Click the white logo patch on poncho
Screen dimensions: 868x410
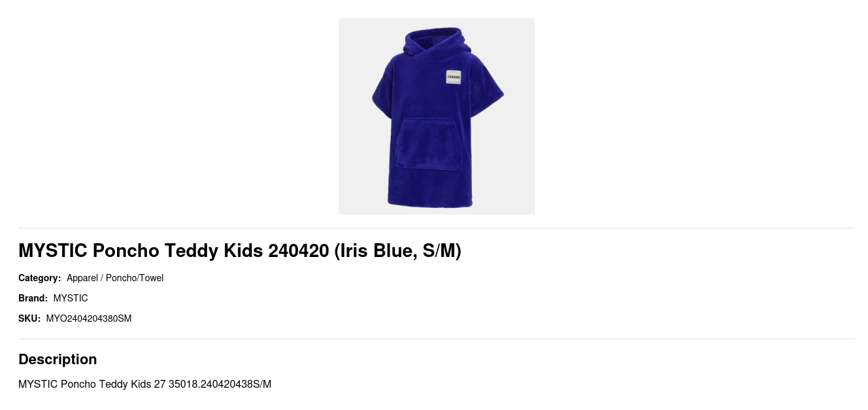(x=454, y=77)
